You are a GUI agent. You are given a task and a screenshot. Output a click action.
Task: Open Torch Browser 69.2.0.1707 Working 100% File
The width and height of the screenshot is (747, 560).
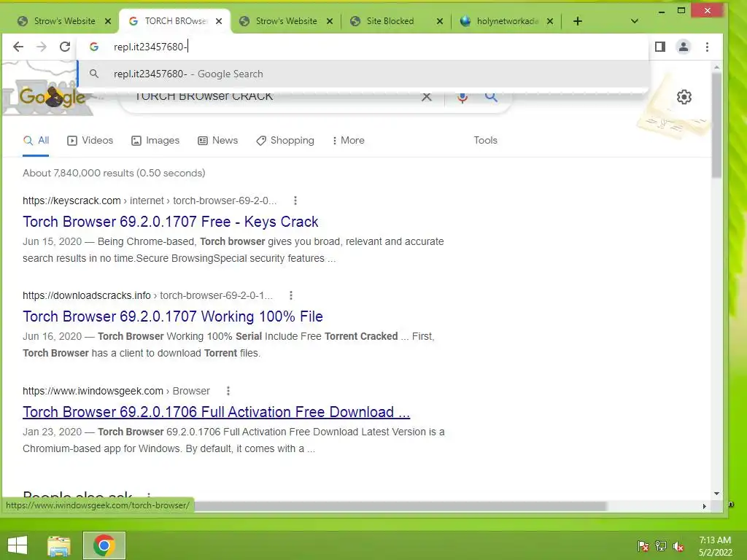[173, 316]
